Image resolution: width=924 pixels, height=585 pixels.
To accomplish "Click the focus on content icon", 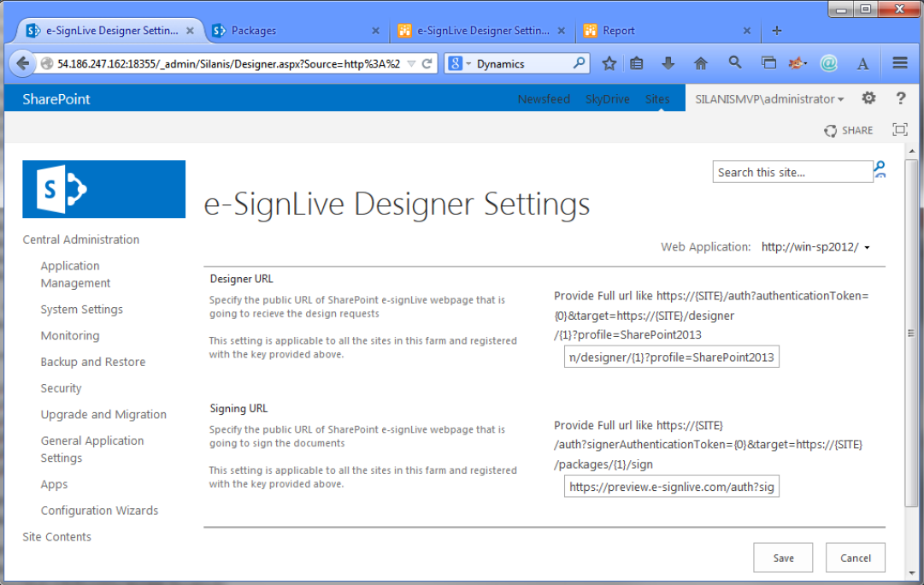I will point(899,130).
